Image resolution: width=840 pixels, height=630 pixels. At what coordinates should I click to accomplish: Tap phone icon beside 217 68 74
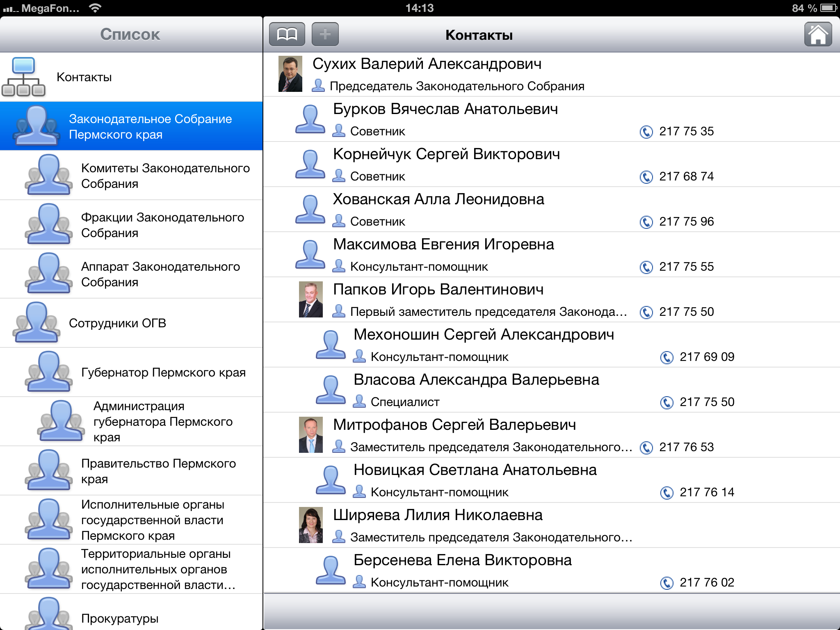click(646, 177)
